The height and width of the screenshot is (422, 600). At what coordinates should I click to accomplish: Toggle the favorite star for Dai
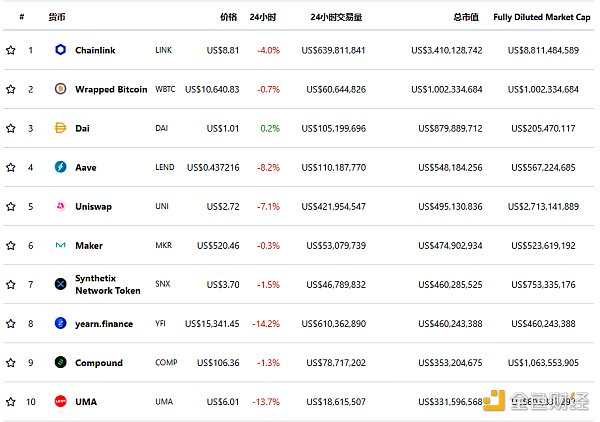pyautogui.click(x=11, y=128)
